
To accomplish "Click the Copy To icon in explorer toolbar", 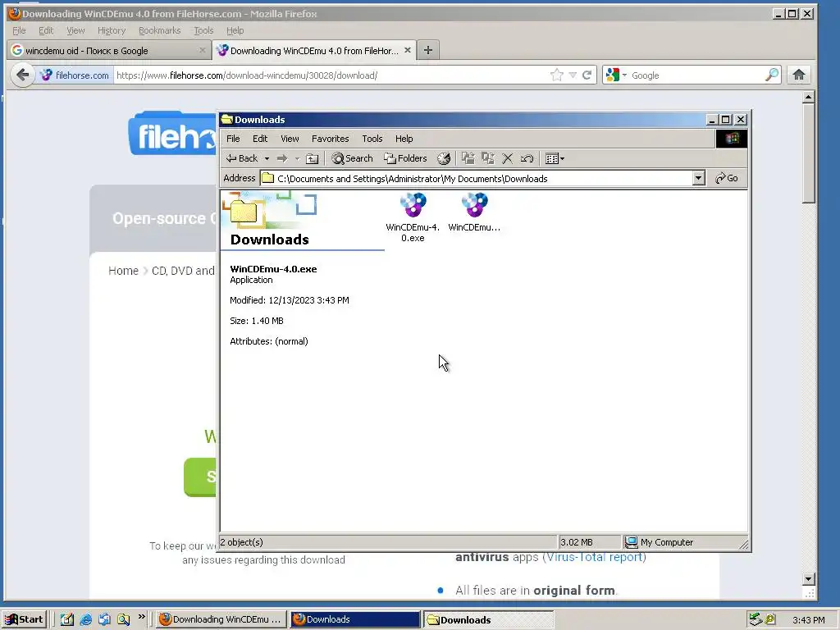I will [487, 158].
